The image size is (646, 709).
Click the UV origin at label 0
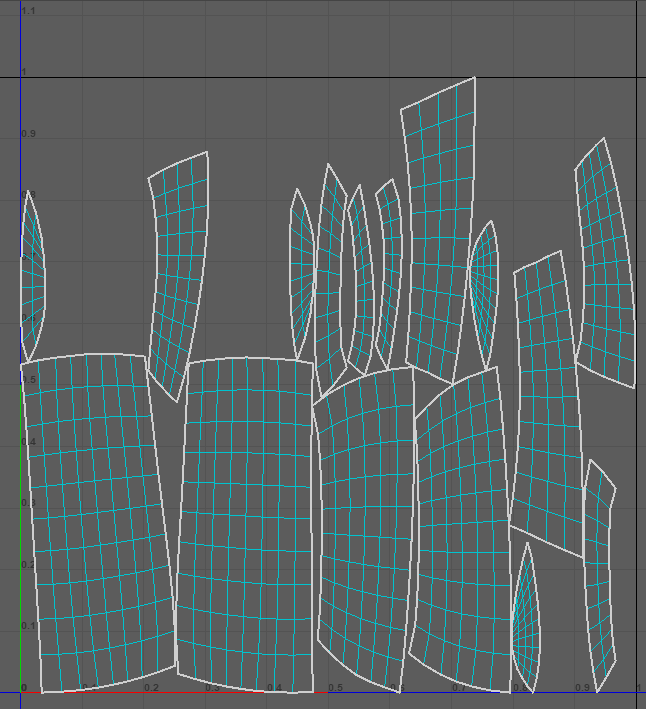click(x=21, y=692)
